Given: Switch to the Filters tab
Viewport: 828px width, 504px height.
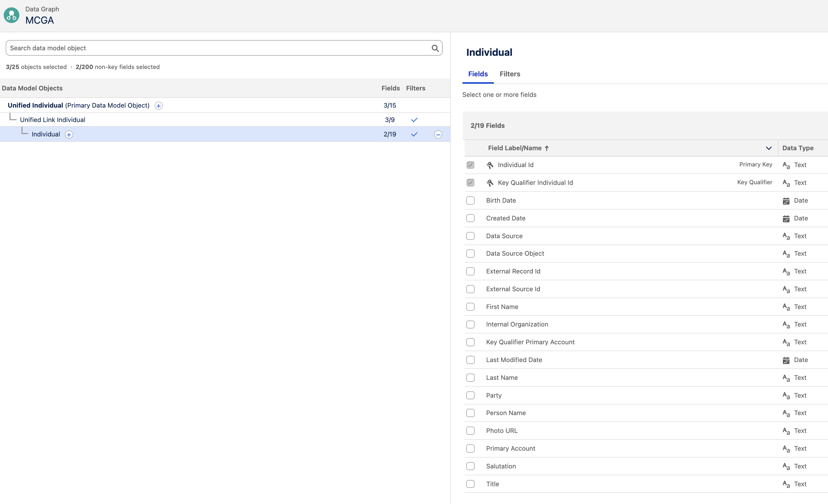Looking at the screenshot, I should click(509, 74).
